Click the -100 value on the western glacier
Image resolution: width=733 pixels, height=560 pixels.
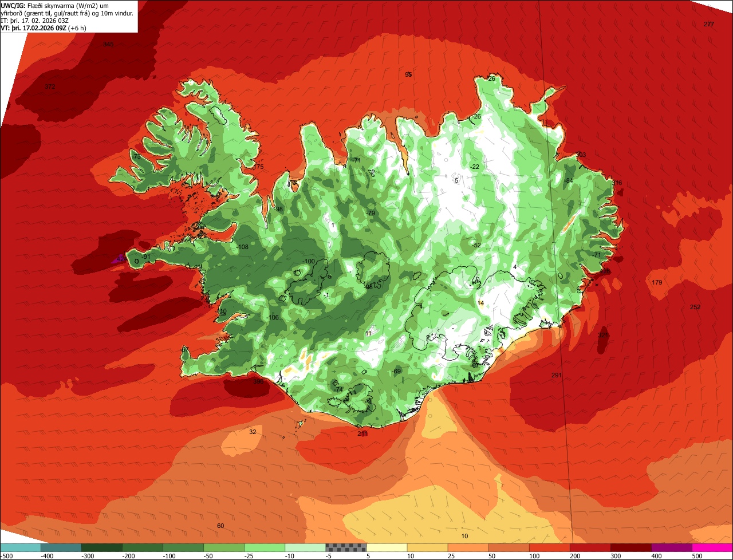[x=309, y=261]
